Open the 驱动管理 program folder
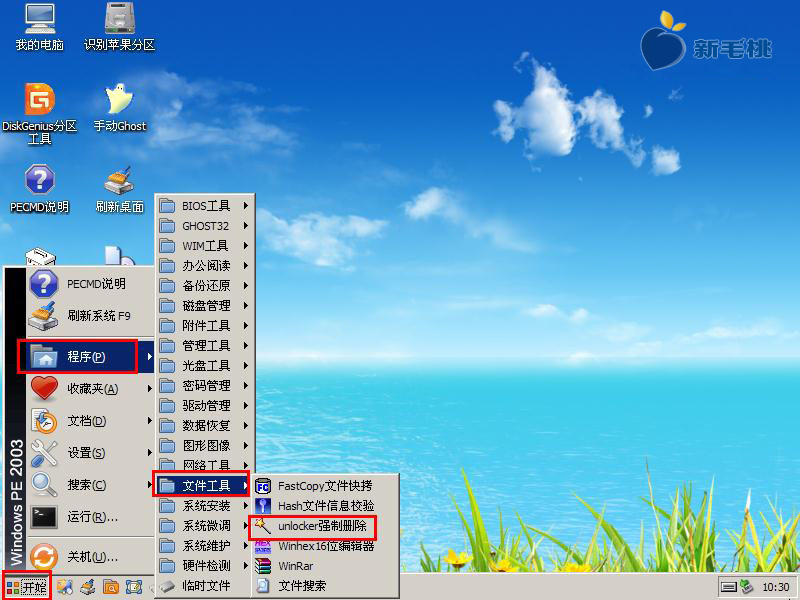The height and width of the screenshot is (600, 800). tap(205, 406)
